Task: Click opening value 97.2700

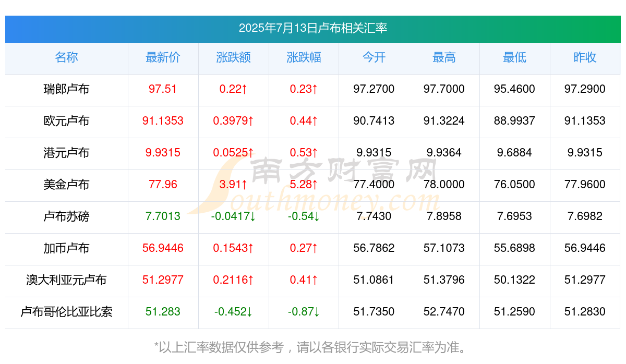Action: tap(374, 89)
